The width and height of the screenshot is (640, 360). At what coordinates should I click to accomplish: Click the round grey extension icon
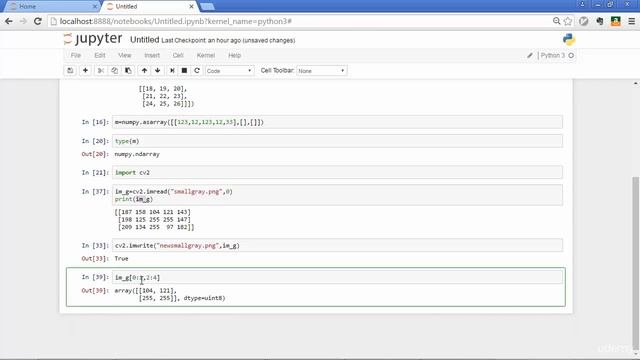(584, 21)
